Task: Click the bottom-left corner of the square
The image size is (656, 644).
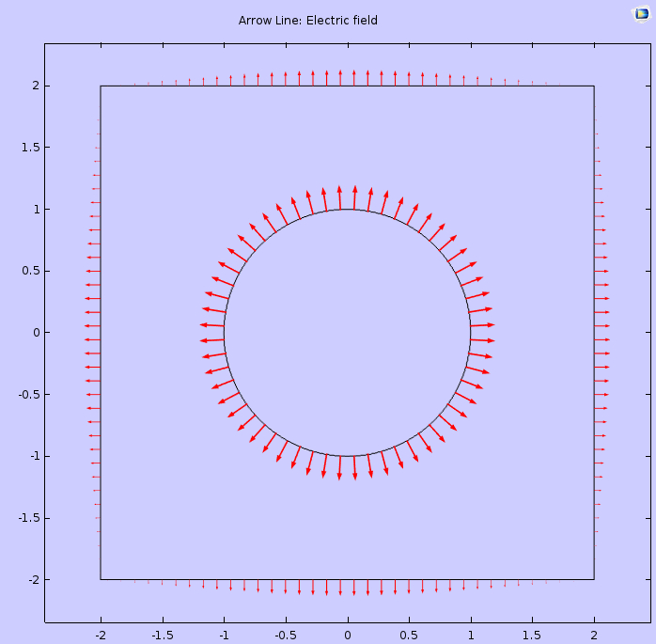Action: point(101,579)
